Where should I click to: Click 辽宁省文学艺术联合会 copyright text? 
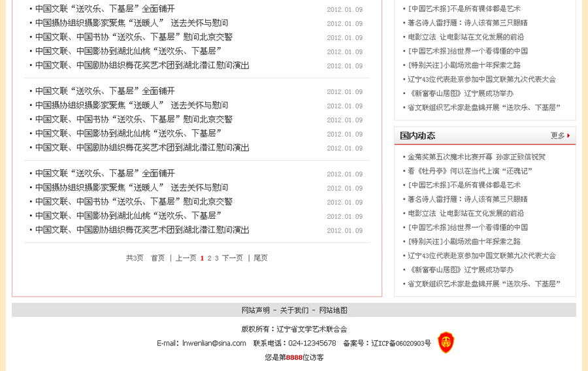pos(312,329)
